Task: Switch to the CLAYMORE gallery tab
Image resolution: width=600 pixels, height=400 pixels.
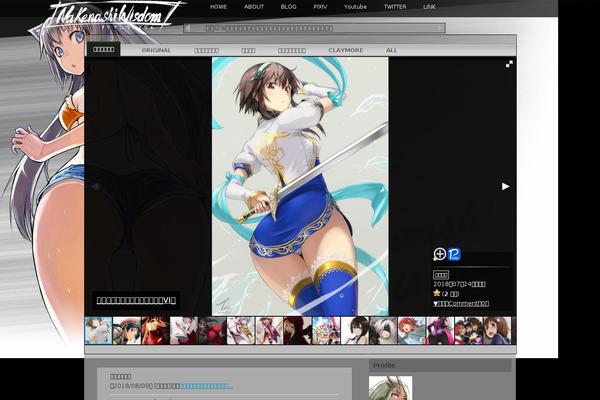Action: click(346, 50)
